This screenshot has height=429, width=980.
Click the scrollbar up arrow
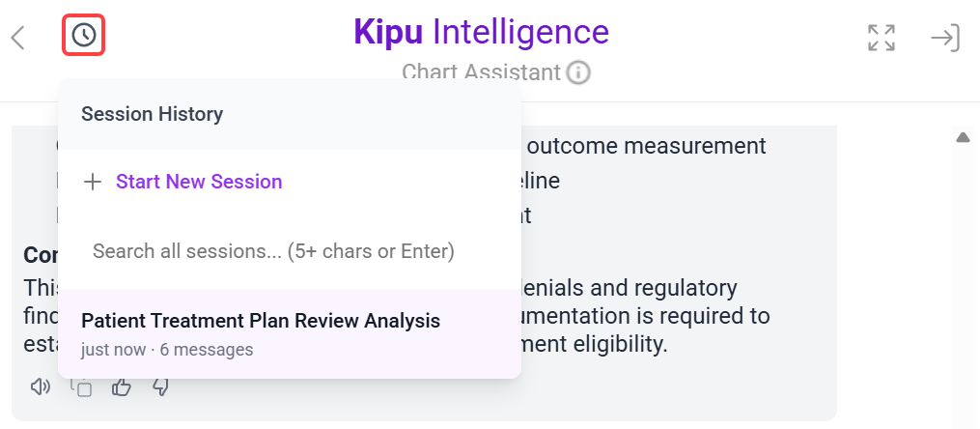963,138
